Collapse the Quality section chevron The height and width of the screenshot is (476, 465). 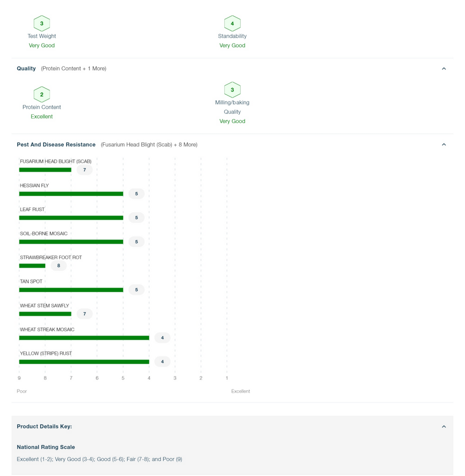click(444, 69)
